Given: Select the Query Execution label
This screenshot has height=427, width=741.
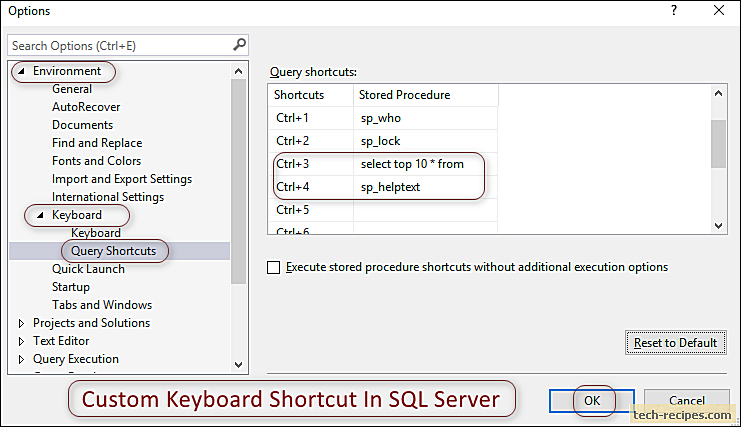Looking at the screenshot, I should 76,359.
